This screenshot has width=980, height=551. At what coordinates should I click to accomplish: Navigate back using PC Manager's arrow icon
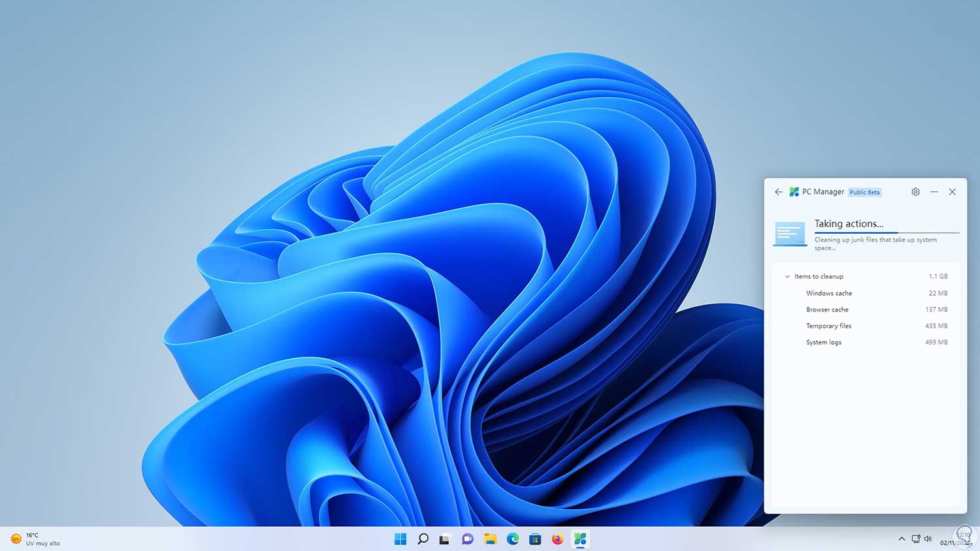tap(778, 192)
